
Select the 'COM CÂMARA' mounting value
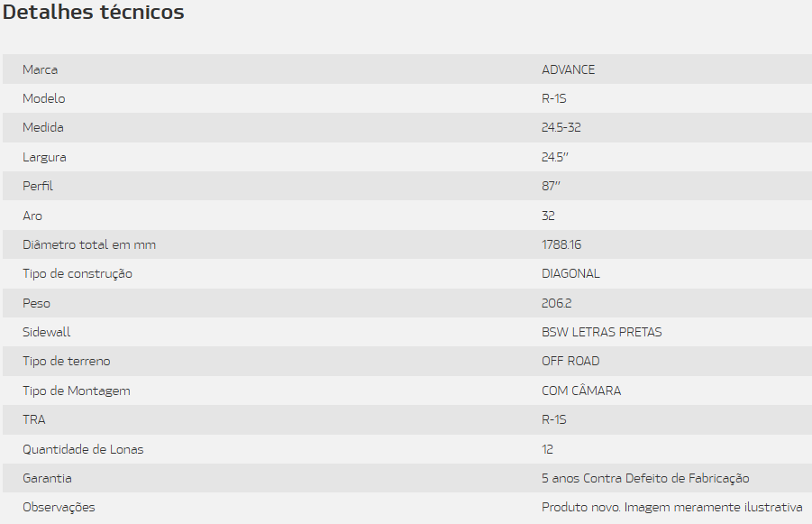(581, 391)
